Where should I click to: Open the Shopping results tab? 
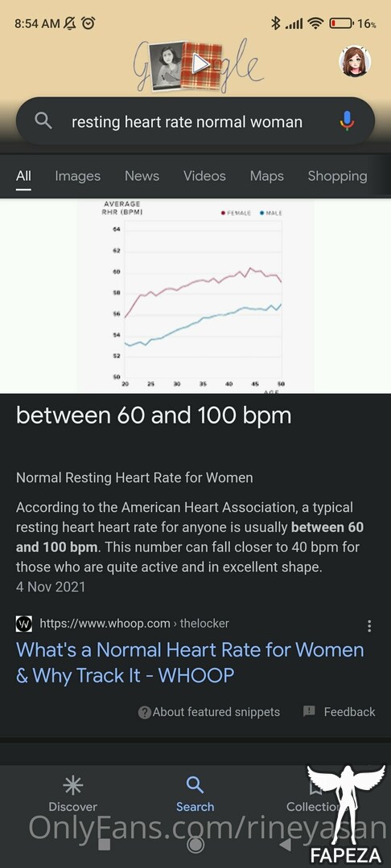click(x=337, y=176)
